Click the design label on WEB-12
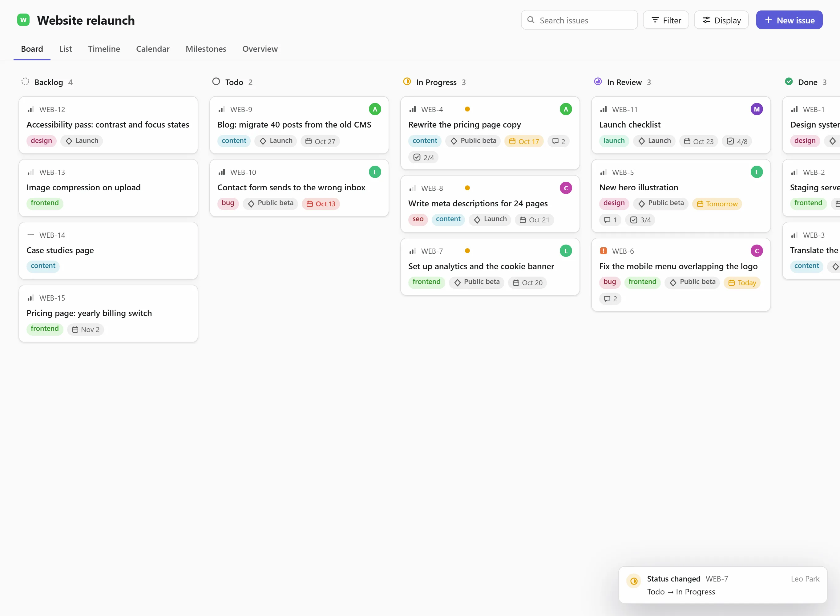The image size is (840, 616). pos(41,140)
